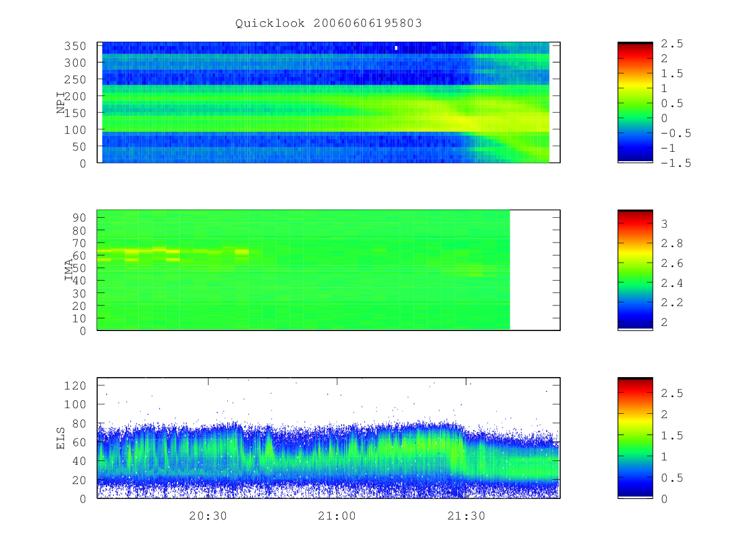Click the ELS axis label
Image resolution: width=747 pixels, height=560 pixels.
coord(61,438)
